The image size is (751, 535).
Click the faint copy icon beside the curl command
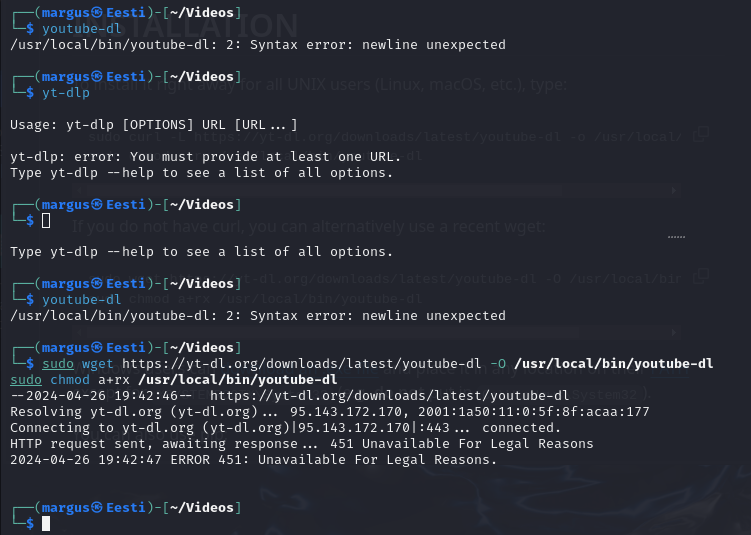tap(702, 133)
